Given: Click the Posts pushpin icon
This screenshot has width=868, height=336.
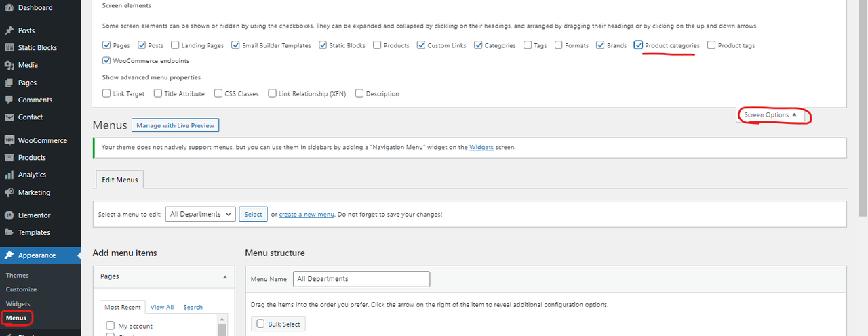Looking at the screenshot, I should click(9, 30).
